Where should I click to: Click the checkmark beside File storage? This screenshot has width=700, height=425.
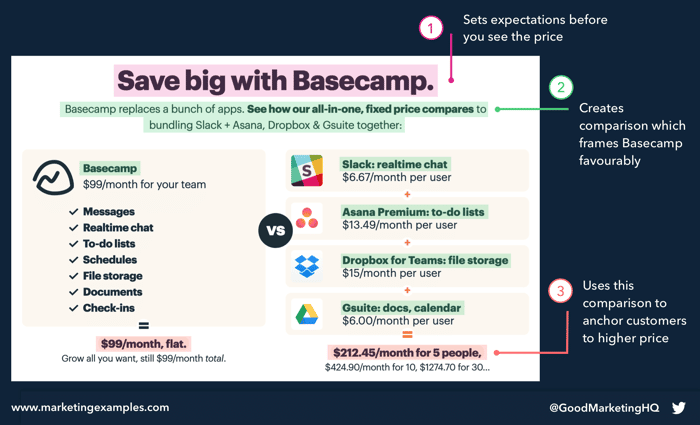[x=74, y=276]
